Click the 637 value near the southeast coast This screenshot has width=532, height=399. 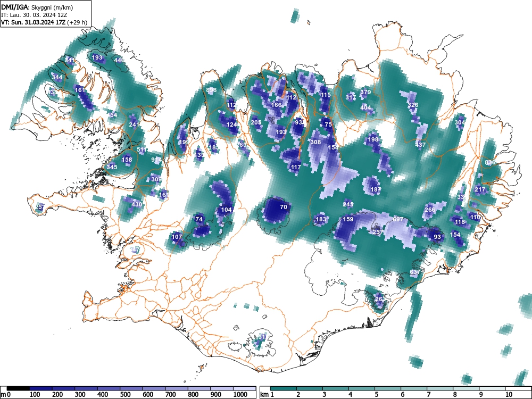415,272
